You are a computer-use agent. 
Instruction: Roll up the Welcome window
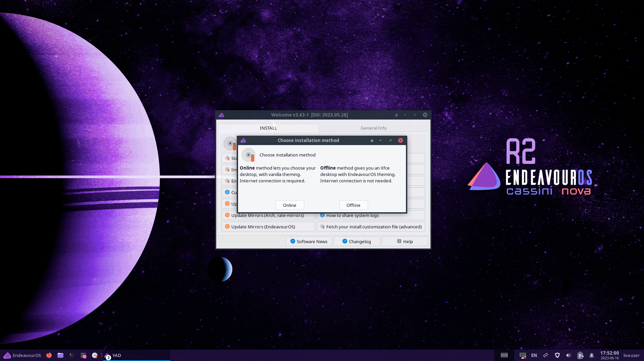tap(397, 115)
